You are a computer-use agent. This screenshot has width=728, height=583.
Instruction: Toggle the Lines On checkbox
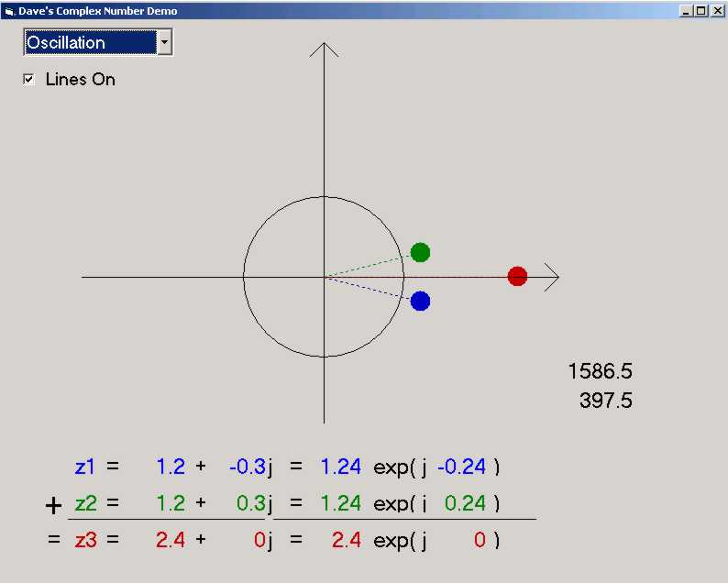(x=28, y=80)
